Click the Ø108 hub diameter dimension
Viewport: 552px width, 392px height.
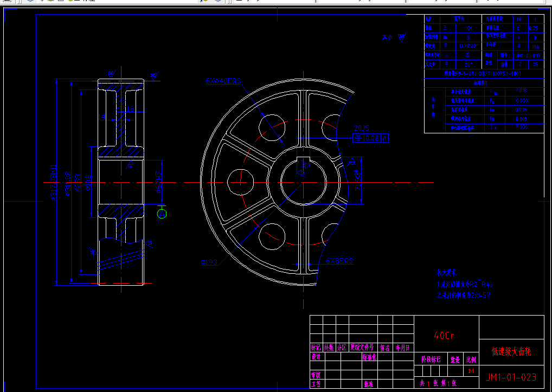(x=88, y=183)
